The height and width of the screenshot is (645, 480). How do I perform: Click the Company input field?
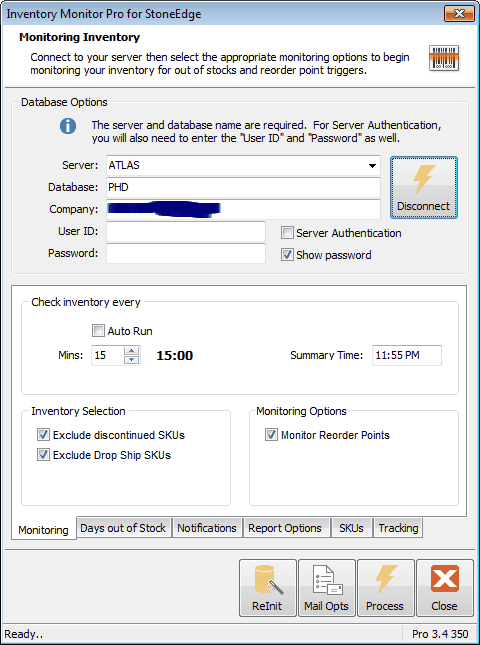click(243, 209)
